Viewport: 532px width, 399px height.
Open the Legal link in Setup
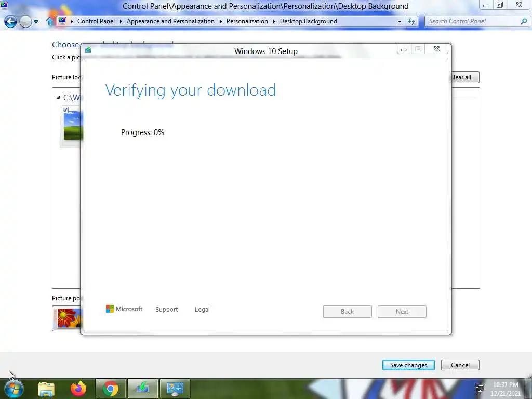tap(202, 310)
